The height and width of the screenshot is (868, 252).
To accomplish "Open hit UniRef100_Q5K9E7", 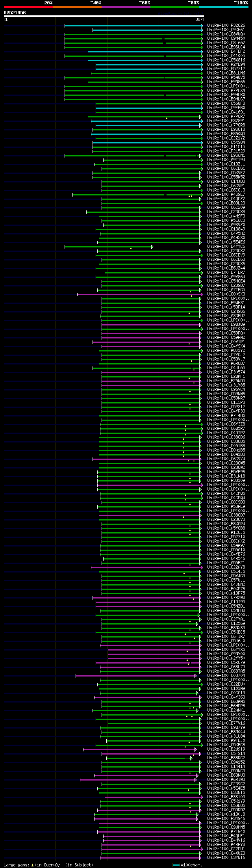I will [226, 173].
